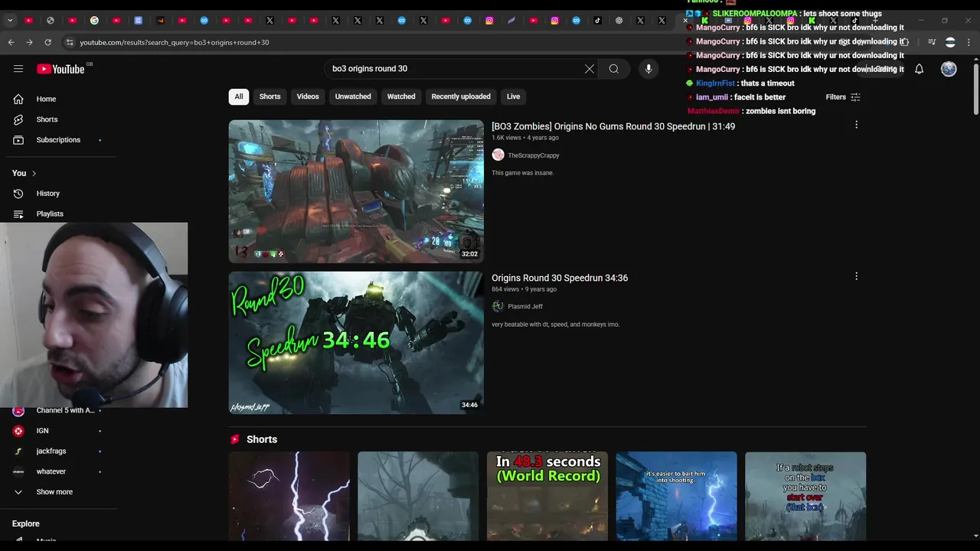The width and height of the screenshot is (980, 551).
Task: Open the notifications bell
Action: click(x=919, y=69)
